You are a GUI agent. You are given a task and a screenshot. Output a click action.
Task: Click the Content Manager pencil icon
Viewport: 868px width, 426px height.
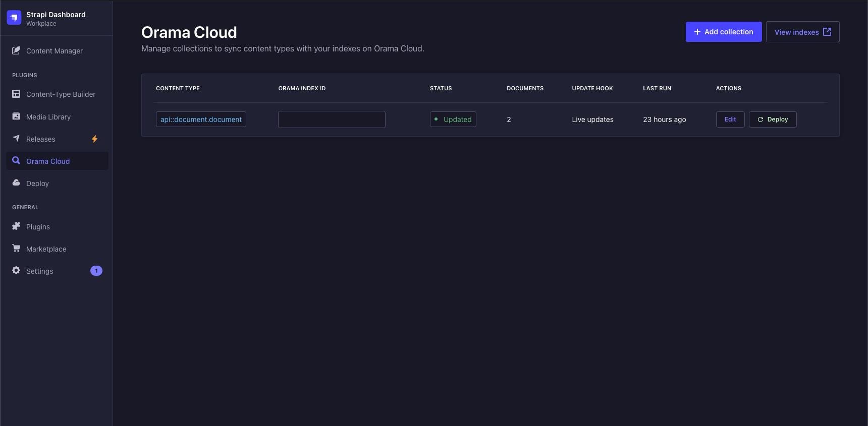[x=16, y=50]
